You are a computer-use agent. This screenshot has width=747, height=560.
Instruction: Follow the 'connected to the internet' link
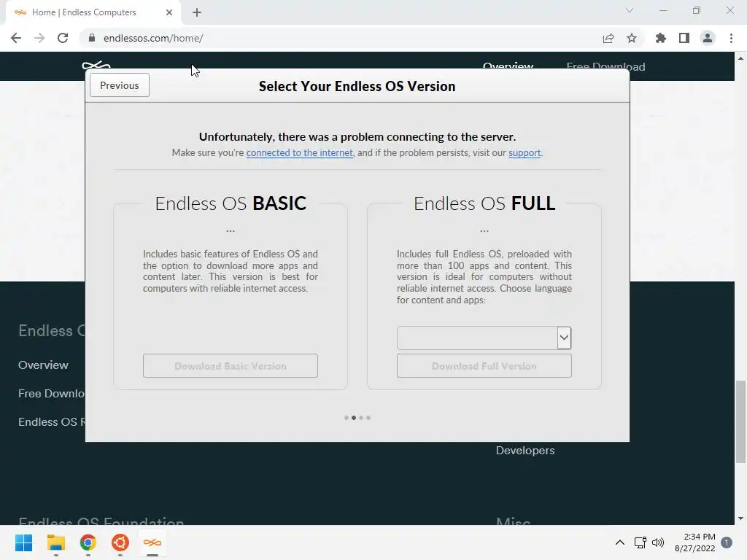299,153
